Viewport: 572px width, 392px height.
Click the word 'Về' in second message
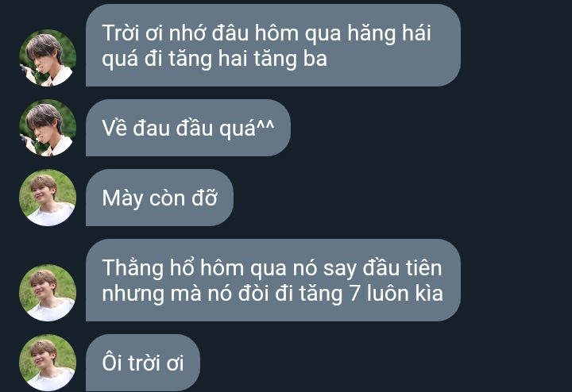(114, 128)
